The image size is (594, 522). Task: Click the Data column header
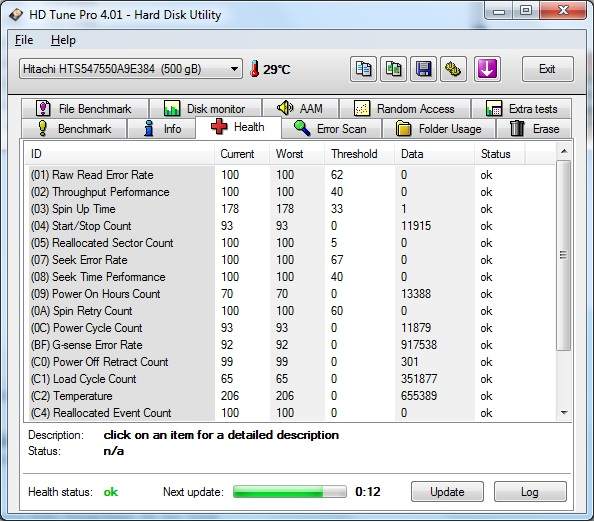(x=434, y=154)
